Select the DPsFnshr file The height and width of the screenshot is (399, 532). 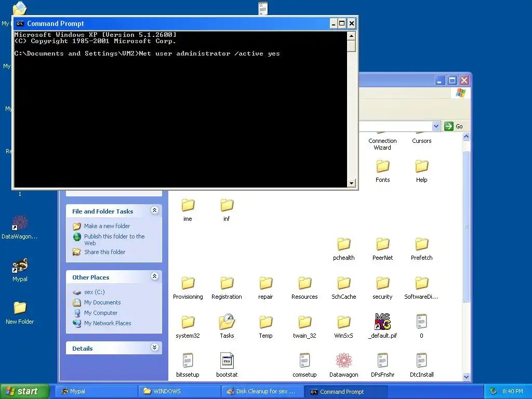(x=383, y=365)
